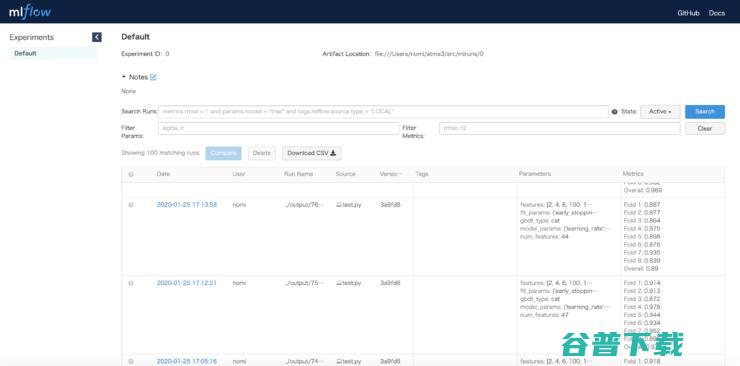
Task: Select the run 2020-01-25 17:05:16 checkbox
Action: point(131,361)
